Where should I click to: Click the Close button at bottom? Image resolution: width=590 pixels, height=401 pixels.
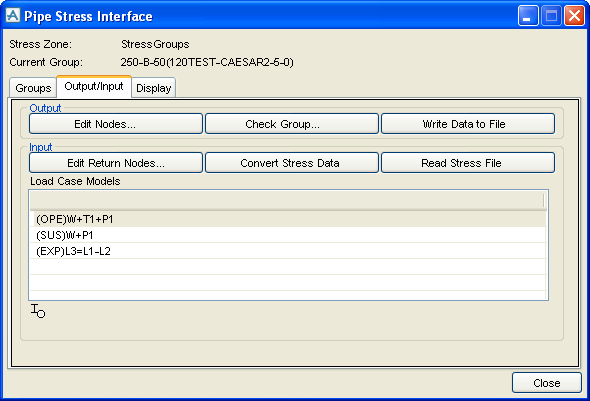click(547, 383)
